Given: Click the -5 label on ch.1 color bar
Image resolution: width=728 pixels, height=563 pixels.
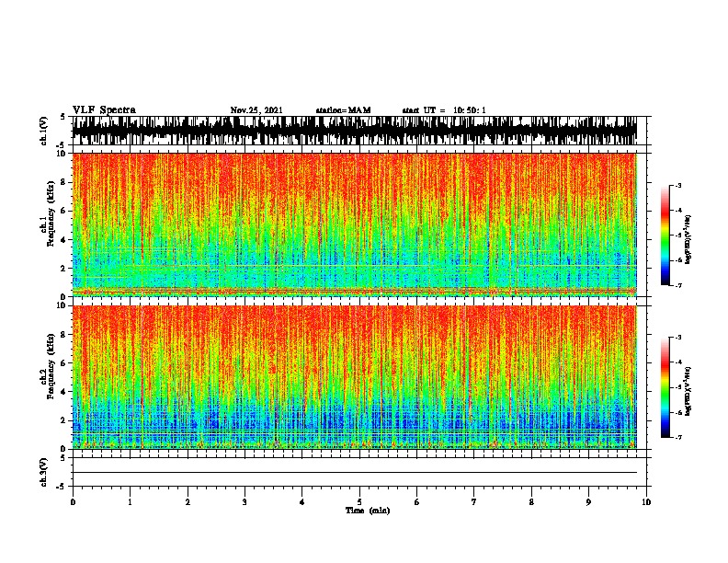Looking at the screenshot, I should tap(678, 236).
